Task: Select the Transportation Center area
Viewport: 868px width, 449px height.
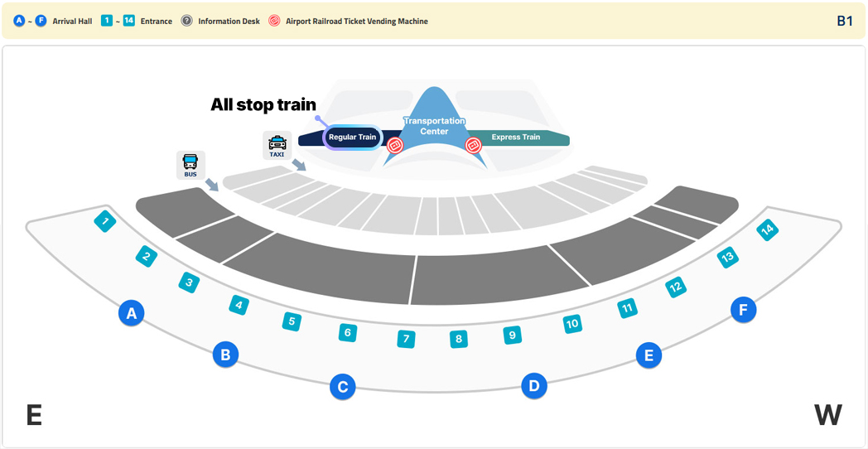Action: (x=434, y=126)
